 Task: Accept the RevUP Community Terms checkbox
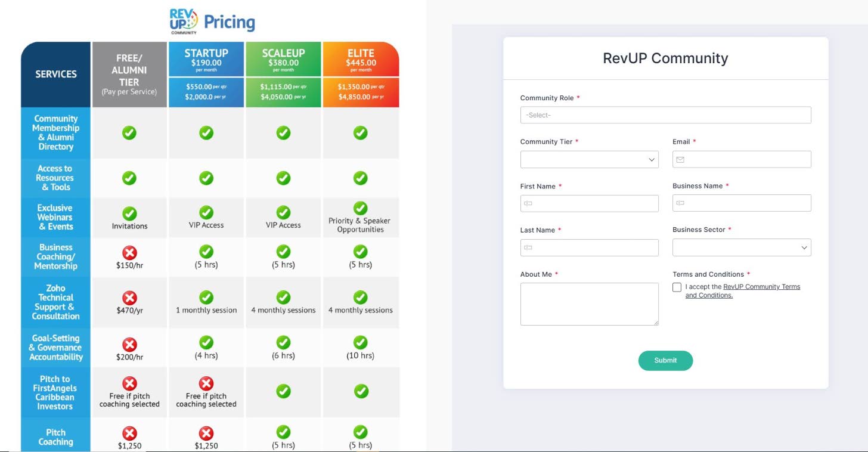point(677,287)
